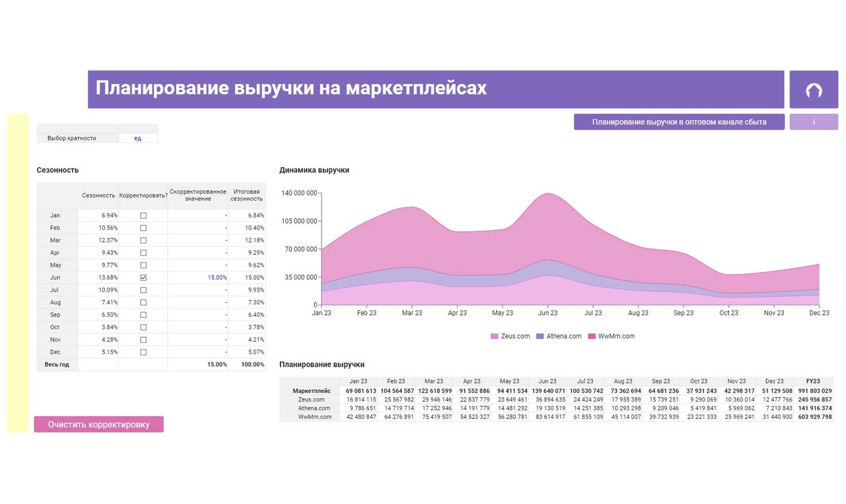Screen dimensions: 846x504
Task: Open the 'ед.' multiplicity dropdown
Action: 138,138
